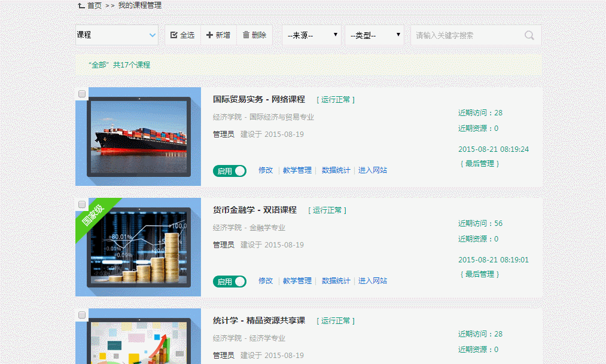Click the select-all checkmark icon
The height and width of the screenshot is (364, 606).
coord(174,35)
